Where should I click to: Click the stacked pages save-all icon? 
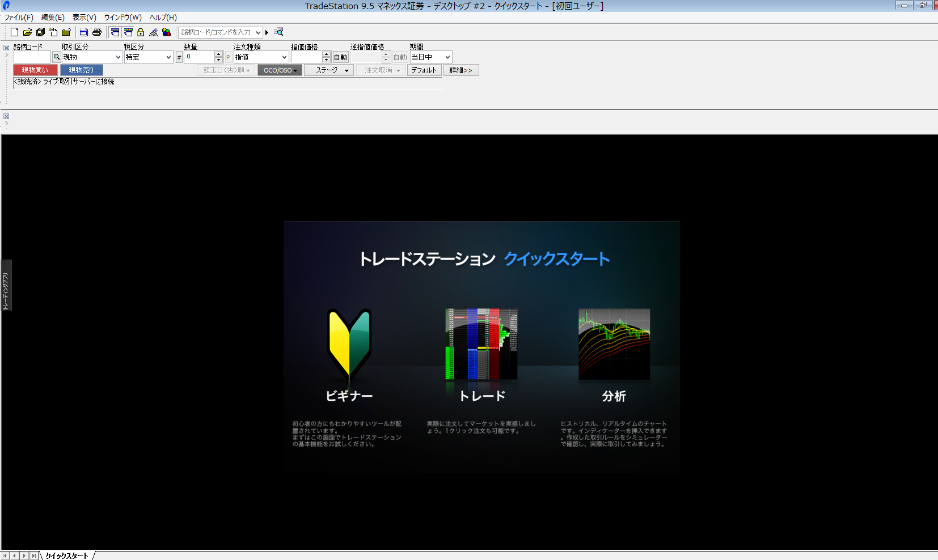click(40, 32)
